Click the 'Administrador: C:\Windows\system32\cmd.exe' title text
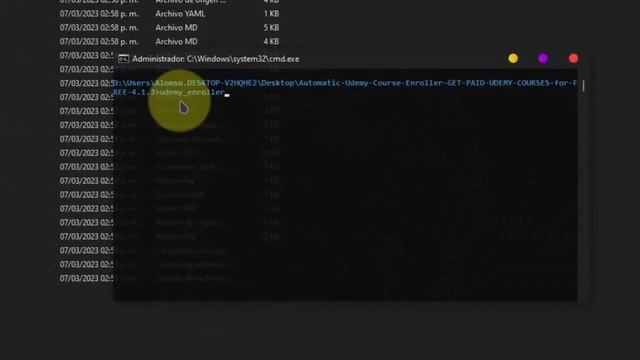 [x=216, y=59]
